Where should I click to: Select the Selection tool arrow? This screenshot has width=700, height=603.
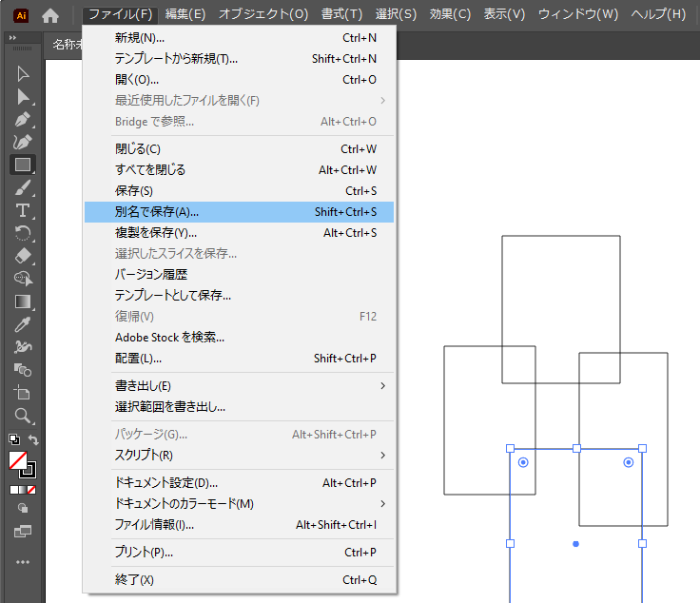[23, 74]
